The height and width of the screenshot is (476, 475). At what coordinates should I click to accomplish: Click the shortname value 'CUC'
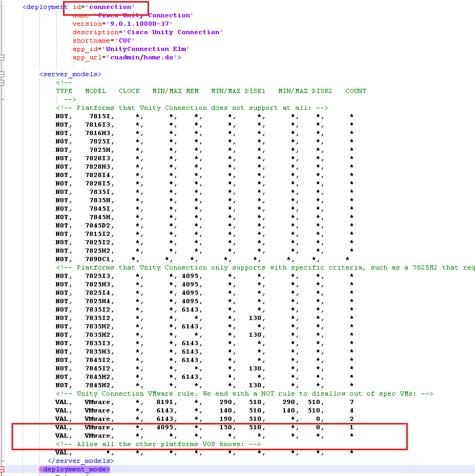point(125,40)
